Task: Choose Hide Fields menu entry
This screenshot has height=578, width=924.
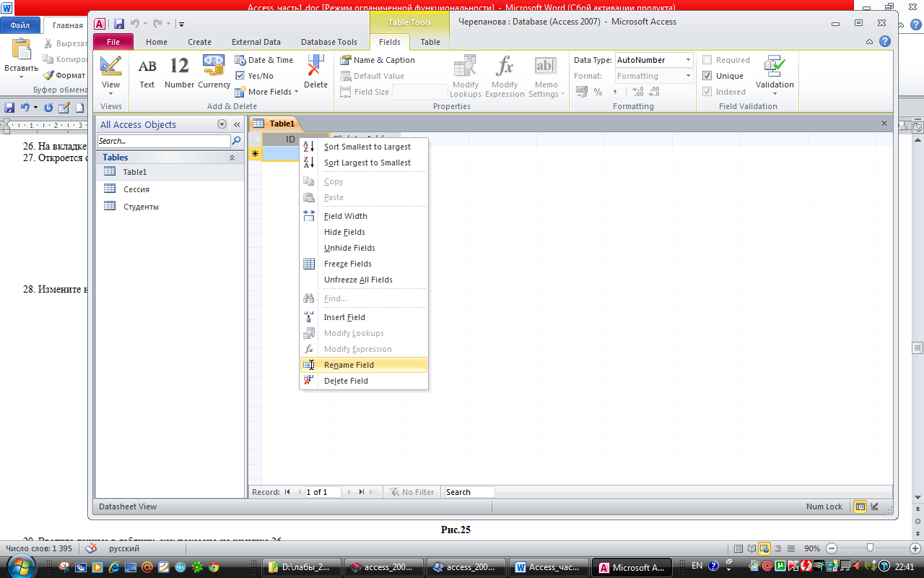Action: (364, 232)
